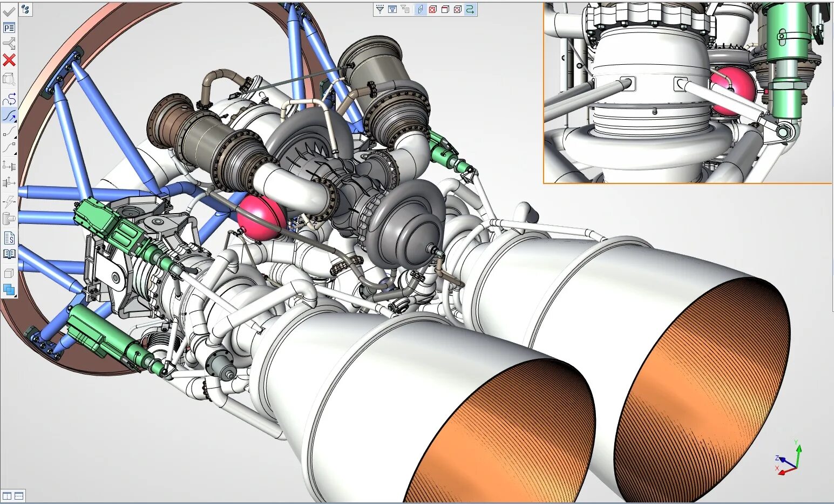Split window vertically via bottom-left icon
Viewport: 834px width, 504px height.
7,496
